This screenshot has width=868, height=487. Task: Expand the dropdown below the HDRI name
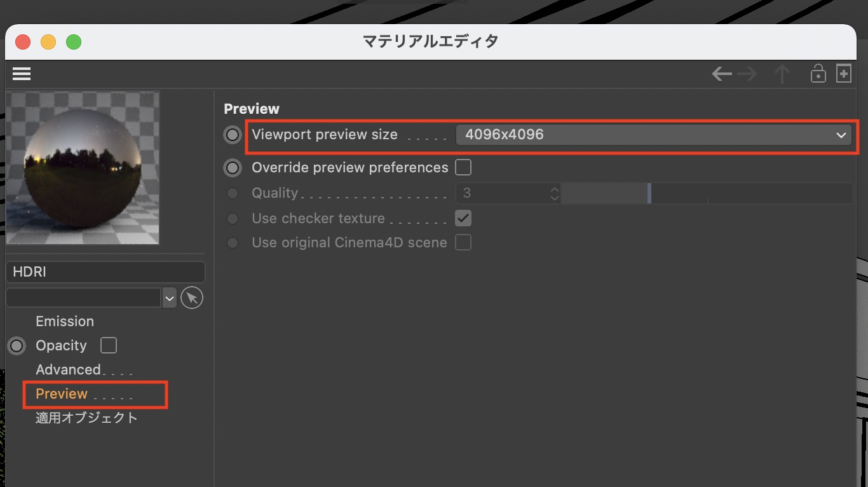[169, 298]
